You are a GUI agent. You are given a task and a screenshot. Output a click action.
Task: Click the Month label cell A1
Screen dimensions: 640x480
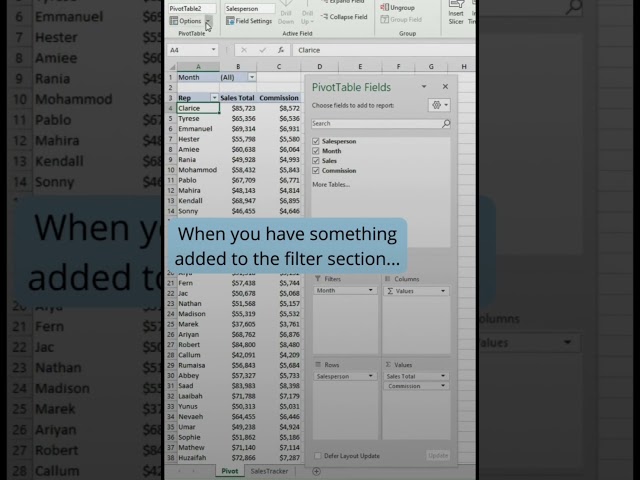click(198, 77)
